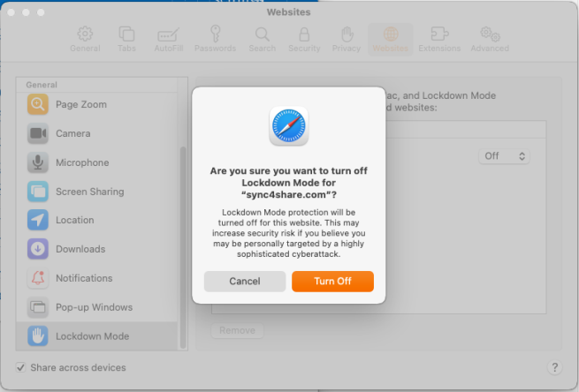This screenshot has width=579, height=392.
Task: Toggle Share across devices checkbox
Action: pos(20,367)
